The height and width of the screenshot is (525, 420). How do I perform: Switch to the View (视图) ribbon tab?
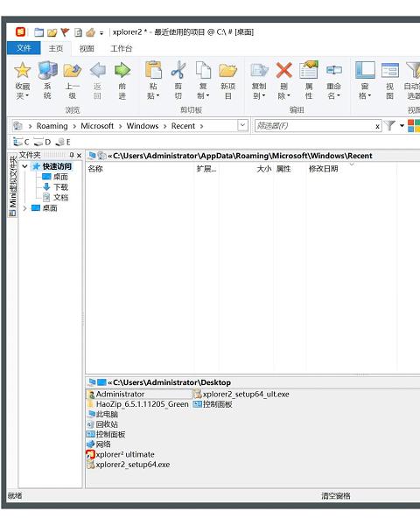[87, 48]
